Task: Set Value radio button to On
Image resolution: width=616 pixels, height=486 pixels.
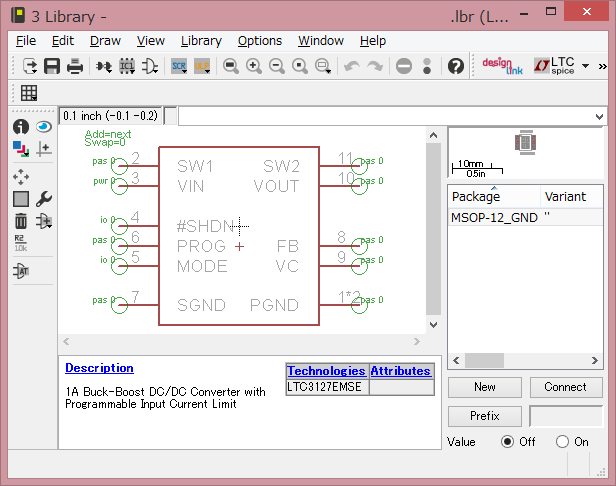Action: pos(562,442)
